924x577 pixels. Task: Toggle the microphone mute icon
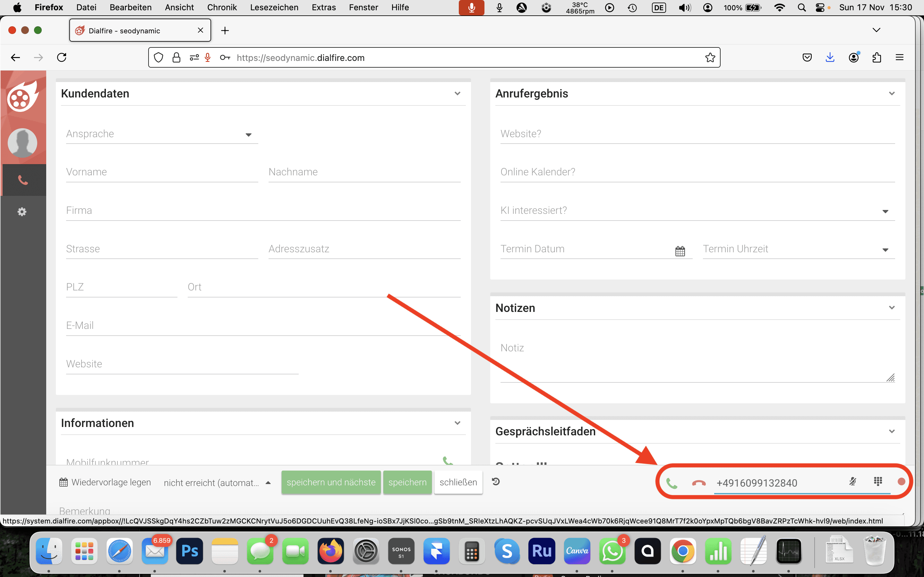click(x=852, y=481)
